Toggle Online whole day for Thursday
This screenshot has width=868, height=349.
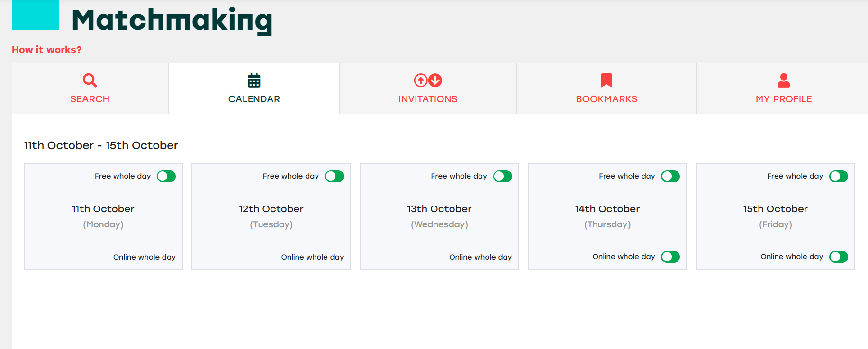[x=670, y=257]
